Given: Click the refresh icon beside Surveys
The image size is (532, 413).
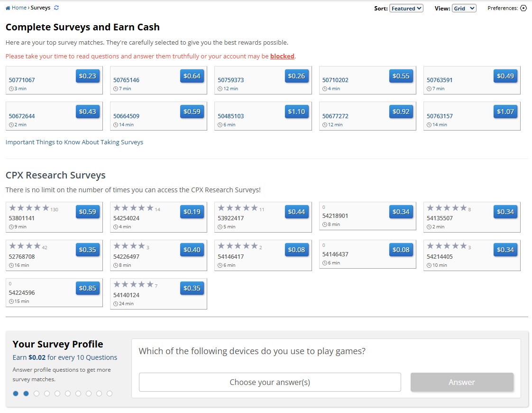Looking at the screenshot, I should pos(57,8).
